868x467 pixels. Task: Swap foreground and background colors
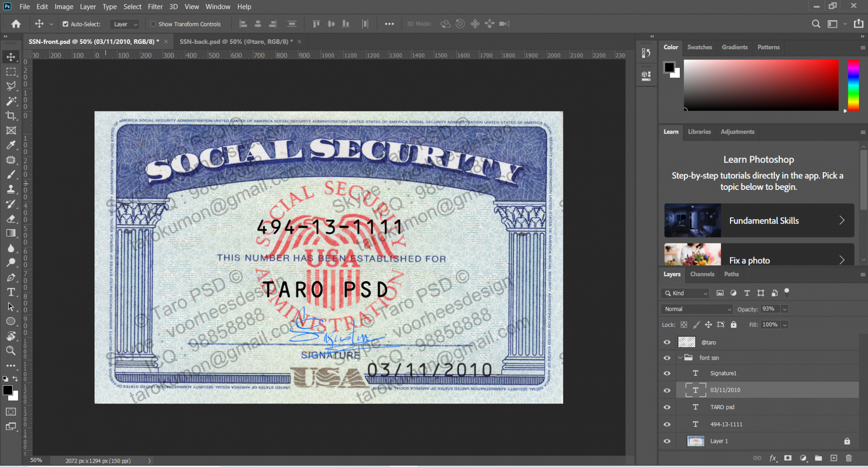(15, 379)
